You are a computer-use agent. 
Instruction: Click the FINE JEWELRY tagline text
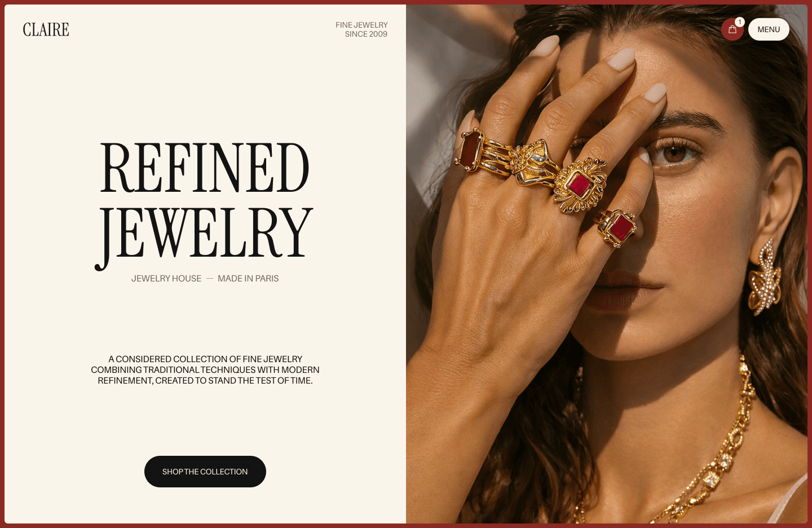(361, 25)
